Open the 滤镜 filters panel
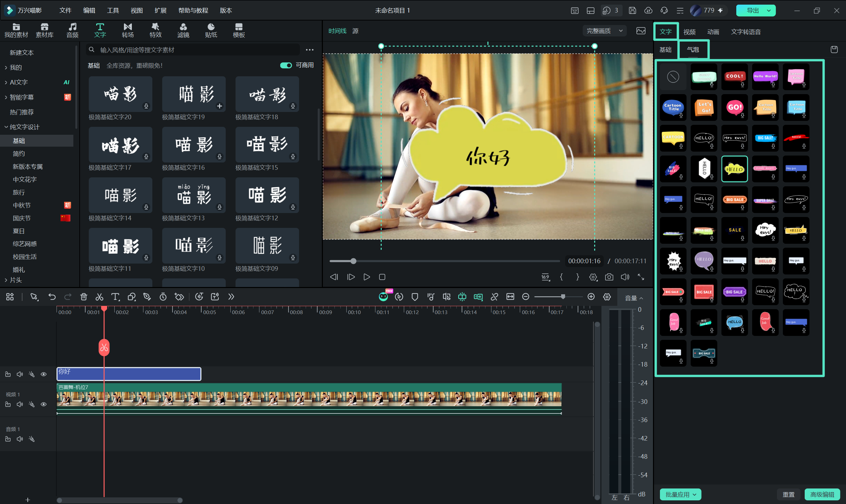Image resolution: width=846 pixels, height=504 pixels. (183, 30)
